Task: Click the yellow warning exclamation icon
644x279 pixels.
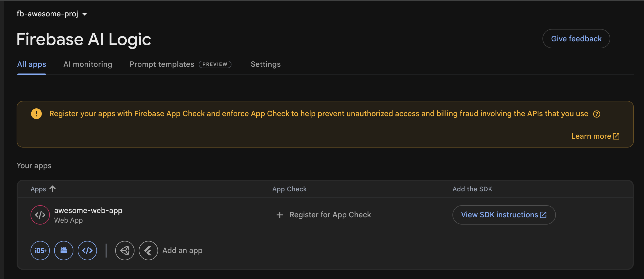Action: 36,114
